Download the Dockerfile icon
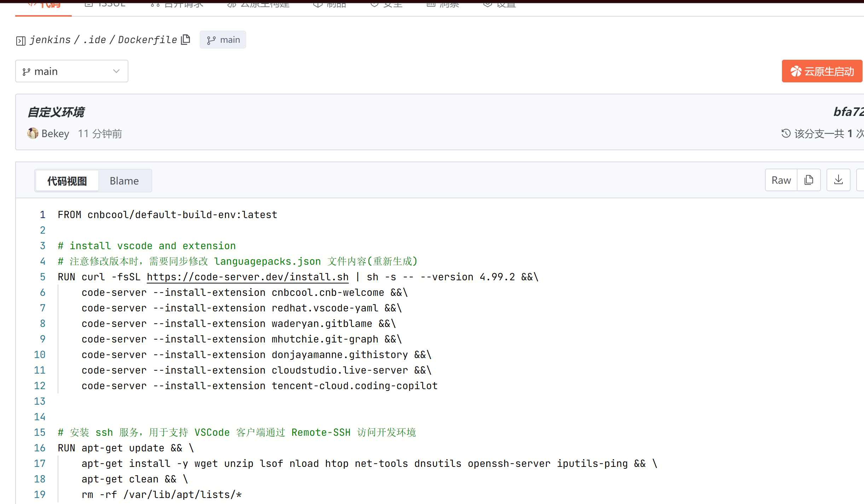Viewport: 864px width, 504px height. pyautogui.click(x=838, y=180)
